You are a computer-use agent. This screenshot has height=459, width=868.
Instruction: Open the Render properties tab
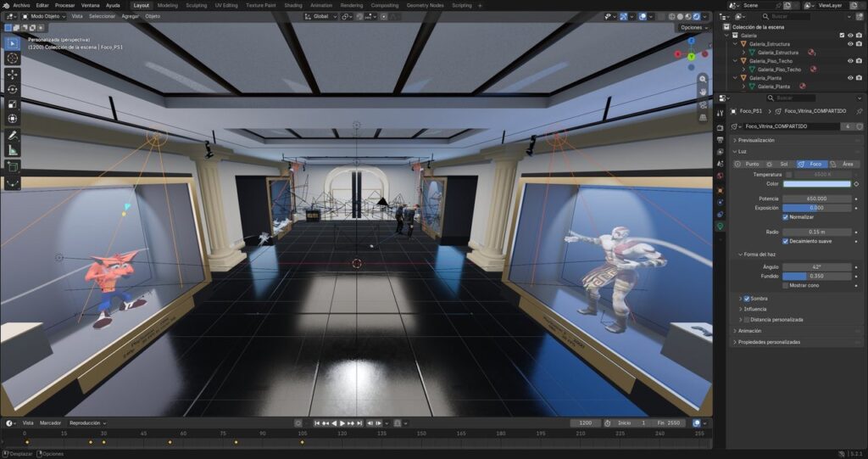721,128
